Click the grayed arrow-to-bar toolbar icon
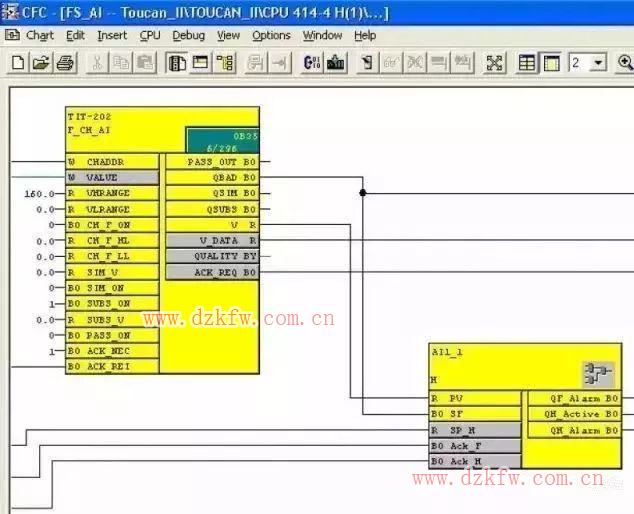Image resolution: width=634 pixels, height=514 pixels. click(x=280, y=63)
